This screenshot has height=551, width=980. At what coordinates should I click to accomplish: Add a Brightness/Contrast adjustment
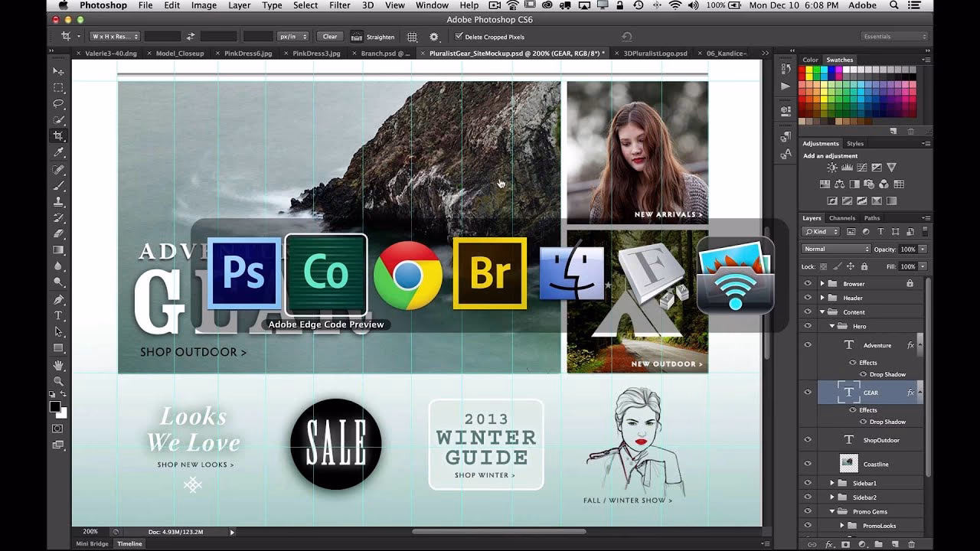tap(832, 168)
